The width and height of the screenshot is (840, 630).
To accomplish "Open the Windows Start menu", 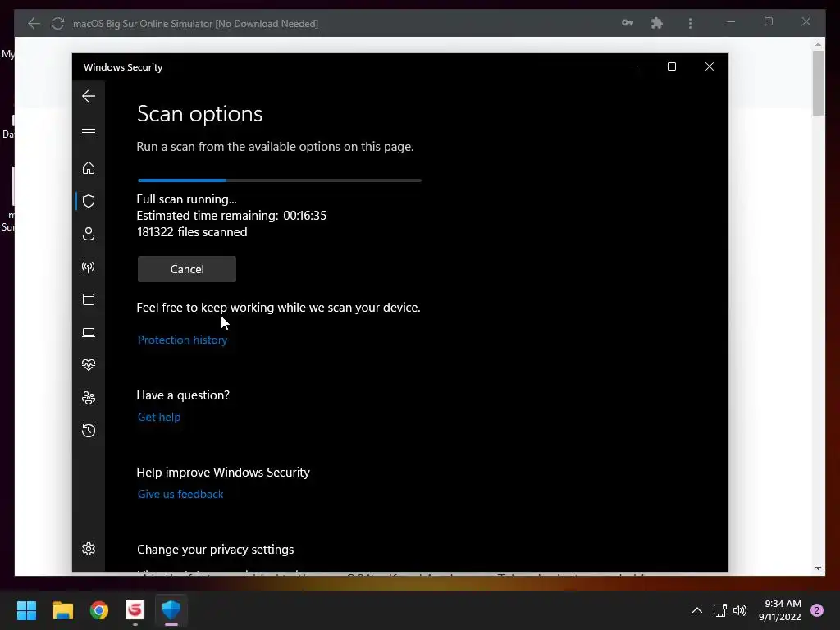I will (26, 610).
